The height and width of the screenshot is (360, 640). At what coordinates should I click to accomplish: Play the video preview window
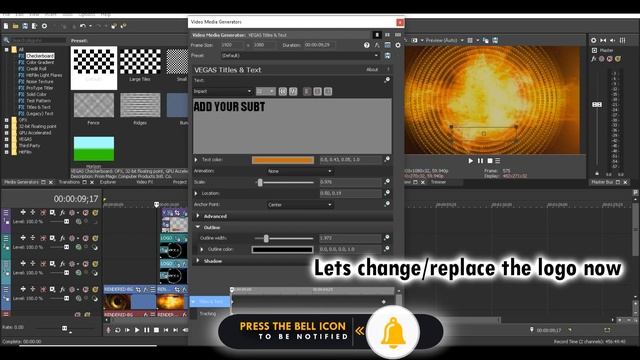471,161
